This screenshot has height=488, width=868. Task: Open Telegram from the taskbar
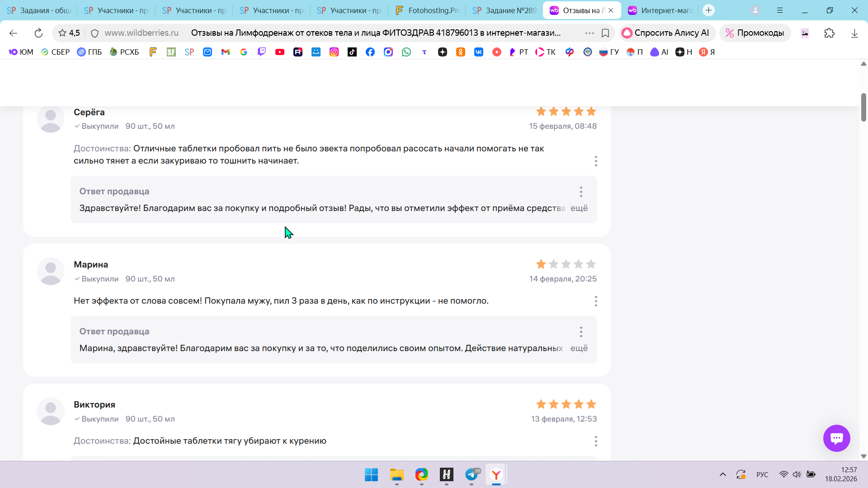(472, 474)
